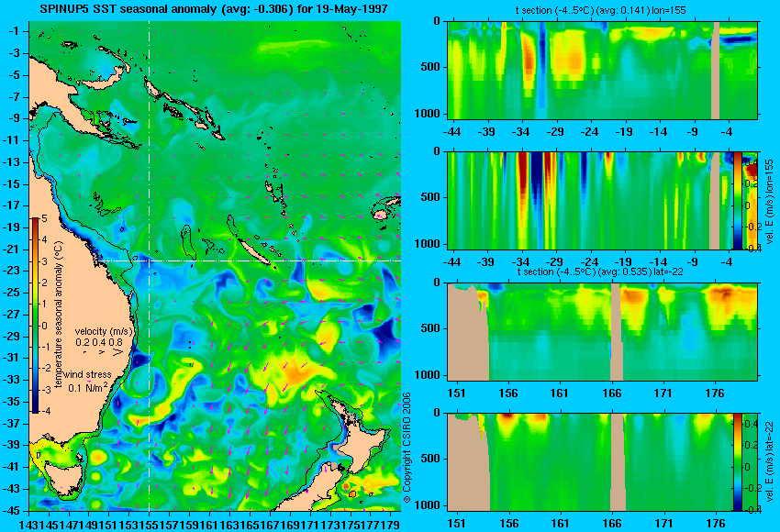
Task: Click the '0.1 N/m²' wind stress value
Action: [87, 387]
